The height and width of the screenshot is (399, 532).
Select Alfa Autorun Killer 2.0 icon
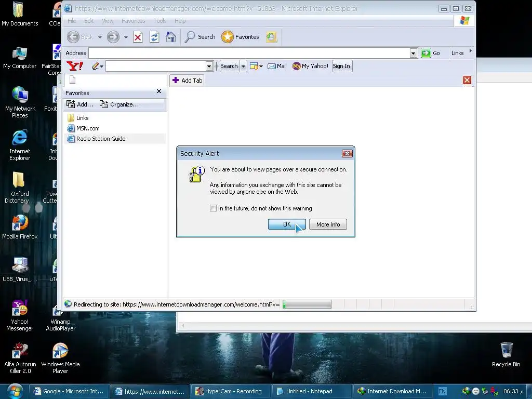point(20,358)
